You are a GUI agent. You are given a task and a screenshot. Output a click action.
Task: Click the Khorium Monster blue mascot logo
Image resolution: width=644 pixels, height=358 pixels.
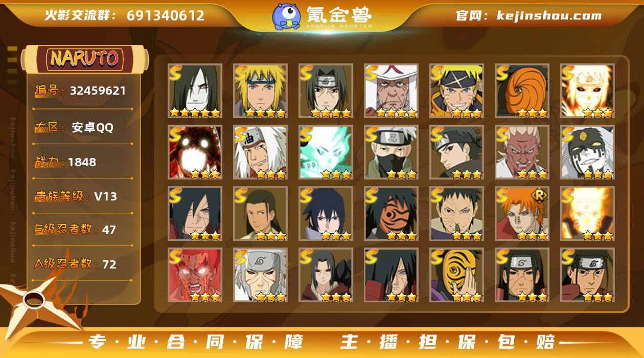point(286,16)
